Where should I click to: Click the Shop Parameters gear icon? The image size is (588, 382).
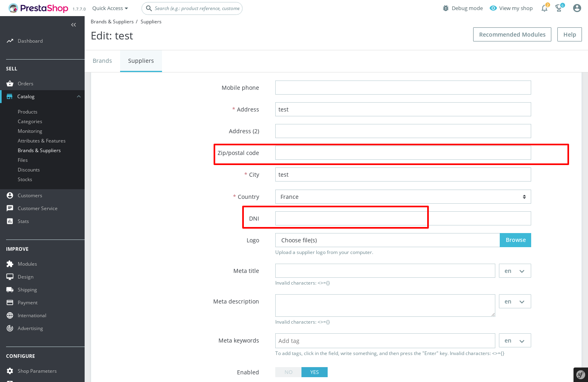tap(10, 371)
